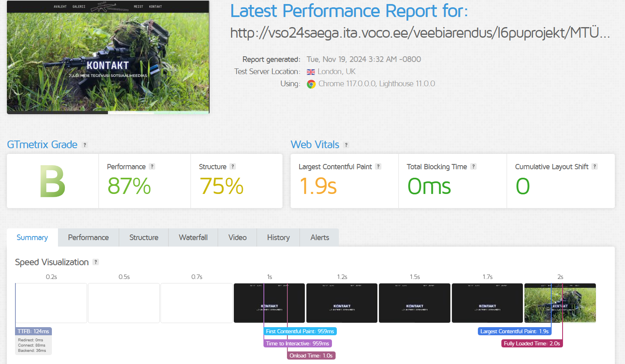Go to the Alerts tab
Screen dimensions: 625x364
coord(319,238)
